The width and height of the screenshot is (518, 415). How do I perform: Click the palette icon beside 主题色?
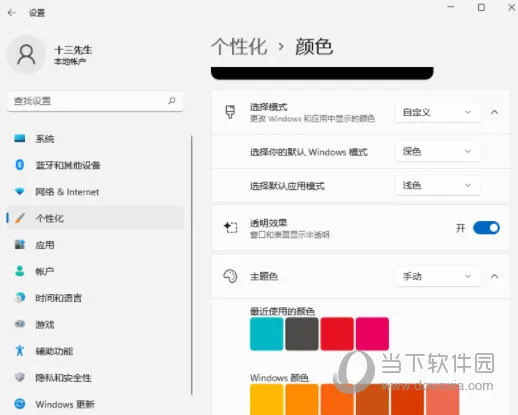(x=230, y=276)
